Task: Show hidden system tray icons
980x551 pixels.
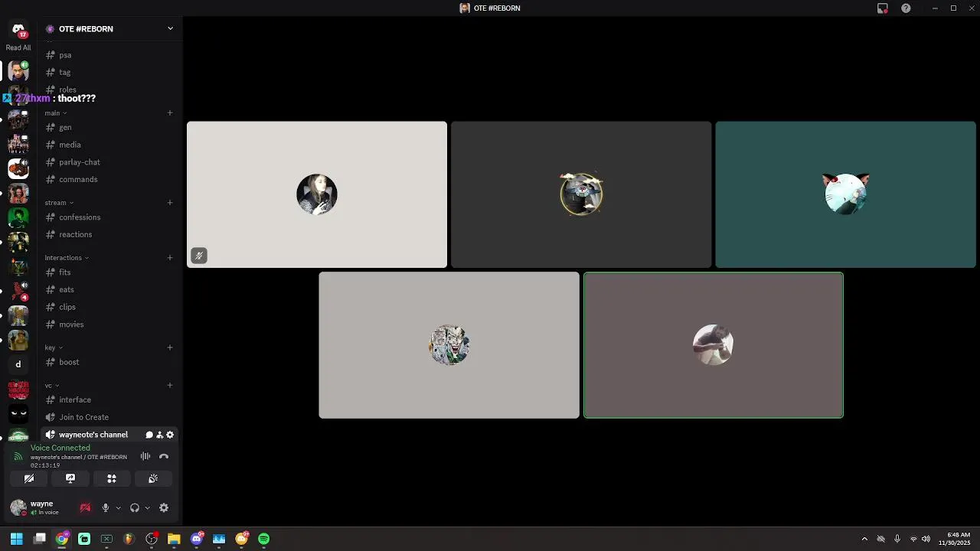Action: pyautogui.click(x=864, y=539)
